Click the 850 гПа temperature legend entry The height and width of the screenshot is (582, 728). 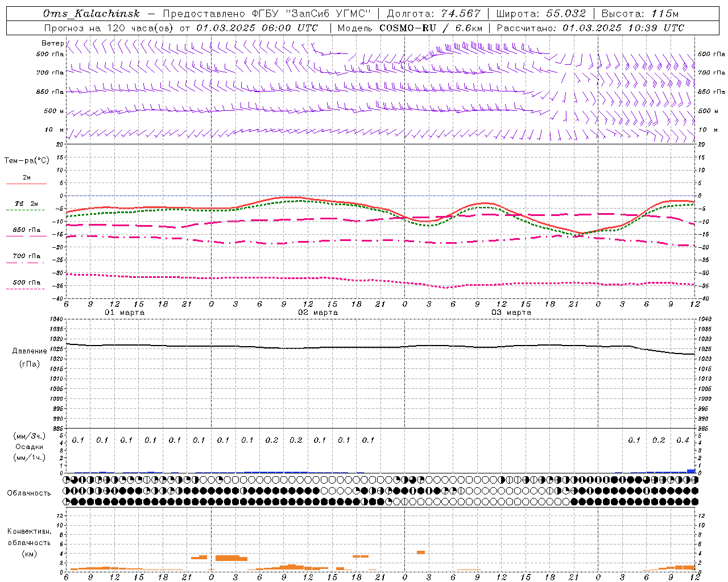pos(26,230)
